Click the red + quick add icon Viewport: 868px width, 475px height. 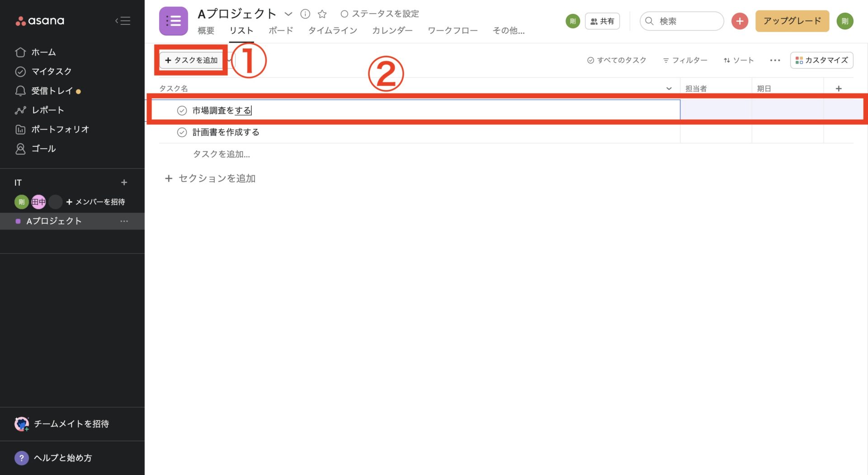[740, 21]
